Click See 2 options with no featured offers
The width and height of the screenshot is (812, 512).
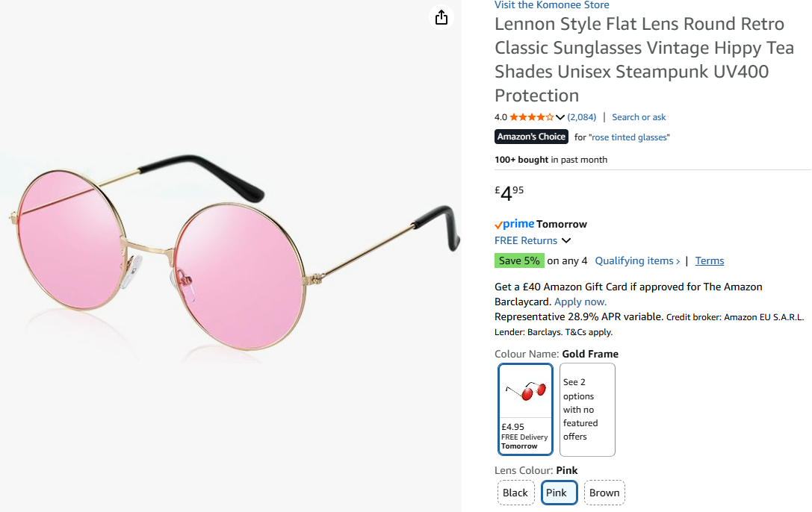click(587, 409)
